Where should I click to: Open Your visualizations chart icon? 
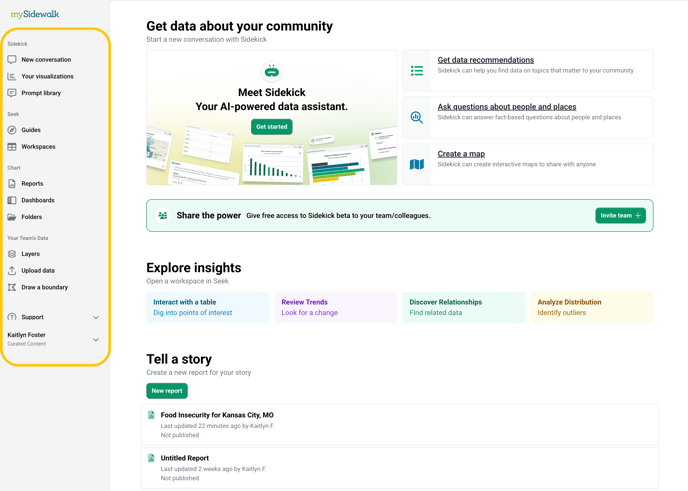point(12,76)
